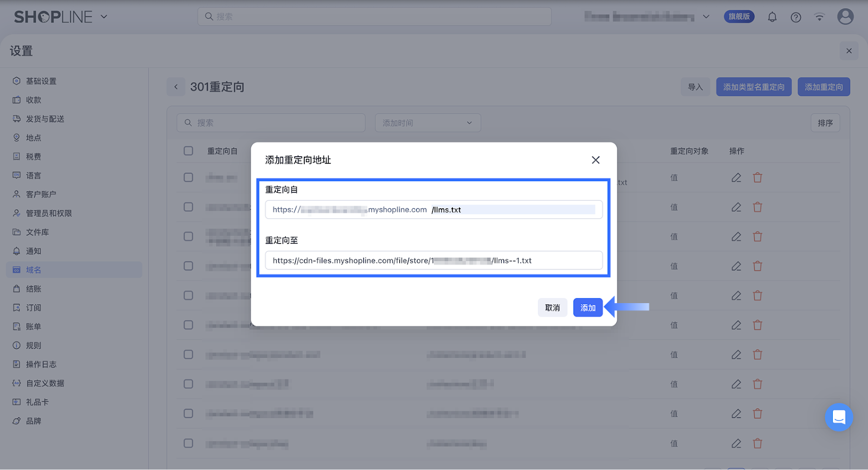
Task: Open 管理员和权限 settings
Action: [74, 214]
